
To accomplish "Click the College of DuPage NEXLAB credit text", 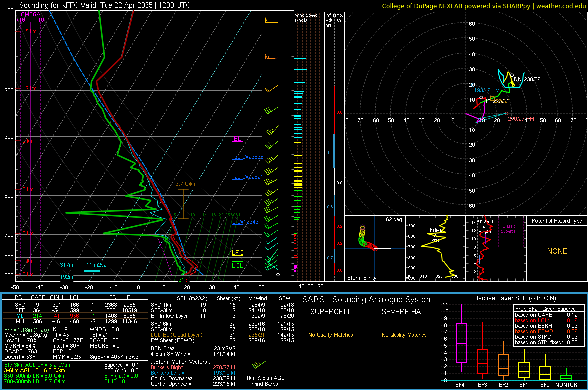I will tap(484, 6).
